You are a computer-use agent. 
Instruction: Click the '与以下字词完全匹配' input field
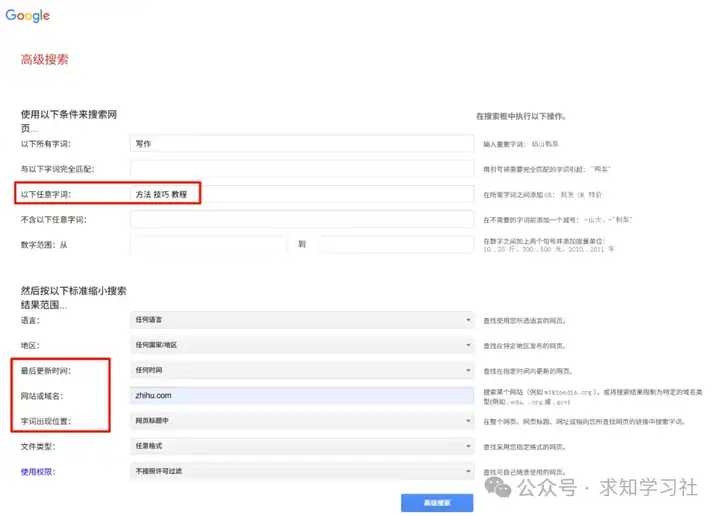[x=302, y=169]
